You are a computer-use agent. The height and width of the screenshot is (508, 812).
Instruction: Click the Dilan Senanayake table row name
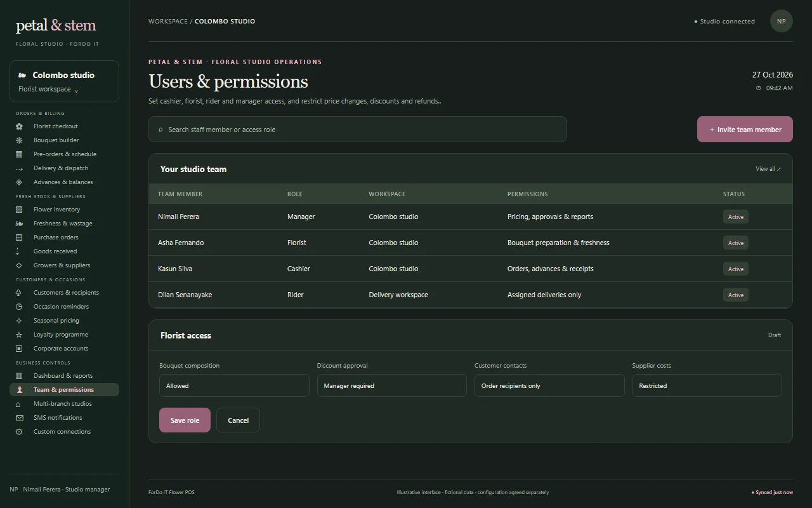185,295
